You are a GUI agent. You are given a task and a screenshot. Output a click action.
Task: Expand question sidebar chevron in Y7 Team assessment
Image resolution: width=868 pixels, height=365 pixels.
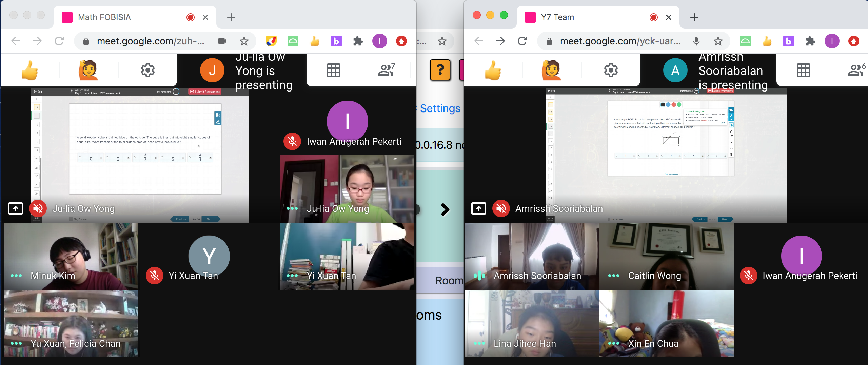(550, 97)
